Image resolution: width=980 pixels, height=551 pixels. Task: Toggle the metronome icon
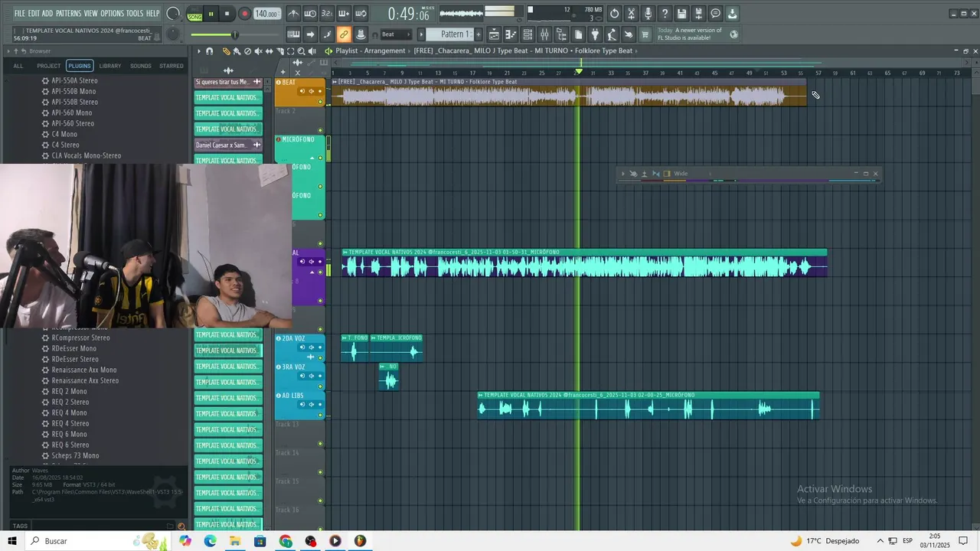point(293,14)
